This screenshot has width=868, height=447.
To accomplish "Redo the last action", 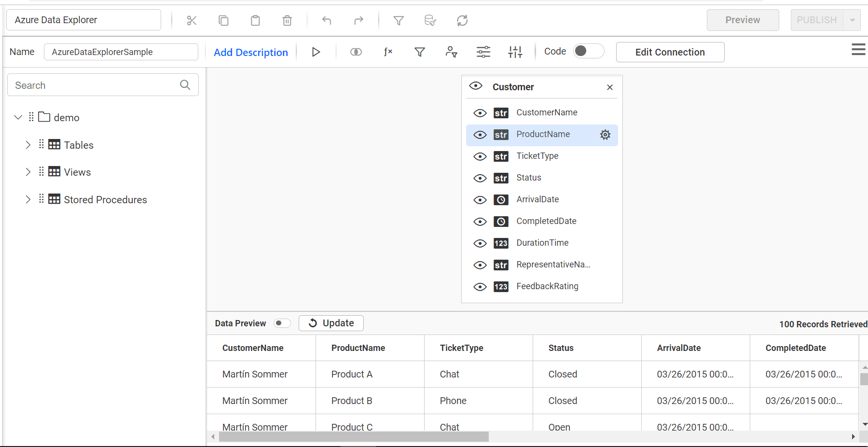I will coord(358,20).
